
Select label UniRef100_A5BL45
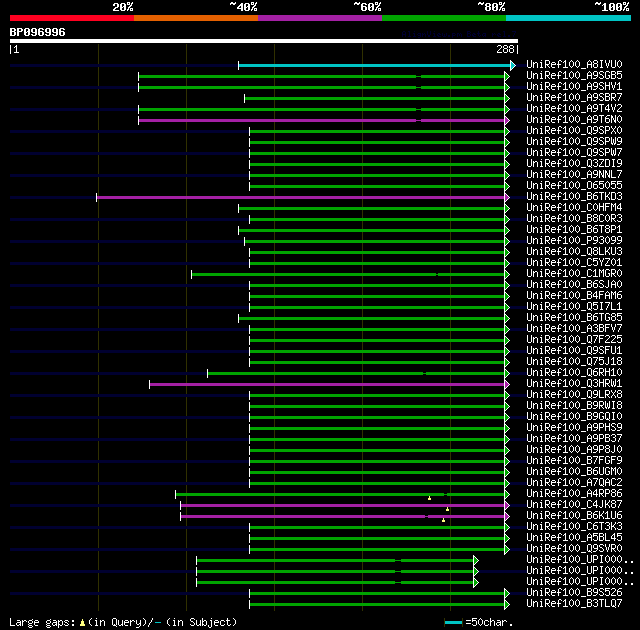pyautogui.click(x=574, y=538)
